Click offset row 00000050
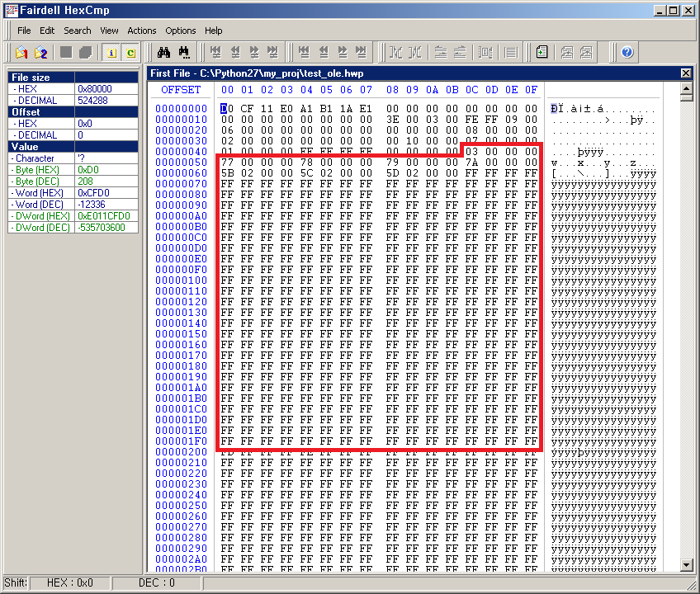The image size is (700, 594). point(182,162)
